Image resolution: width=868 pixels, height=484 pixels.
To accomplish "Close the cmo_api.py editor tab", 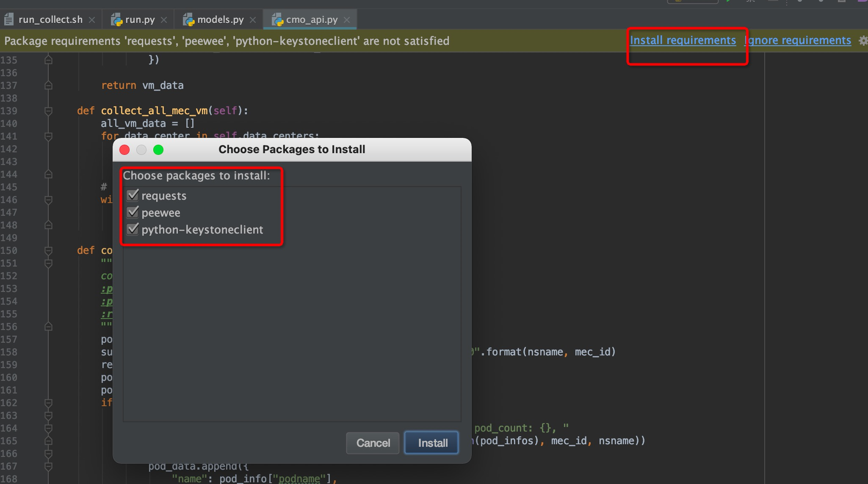I will [x=347, y=20].
